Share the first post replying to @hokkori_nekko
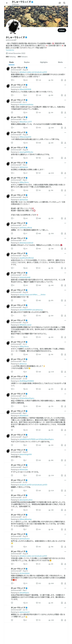Screen dimensions: 72x644 pos(65,80)
